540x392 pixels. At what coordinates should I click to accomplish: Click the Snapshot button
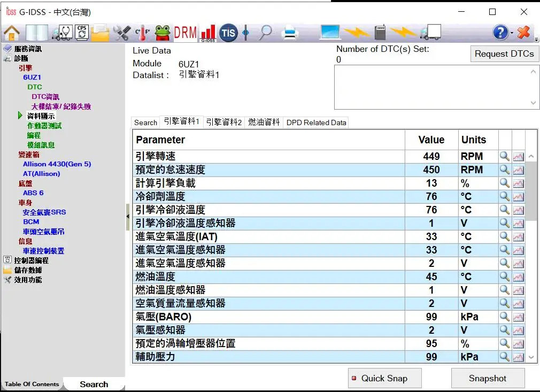coord(488,378)
